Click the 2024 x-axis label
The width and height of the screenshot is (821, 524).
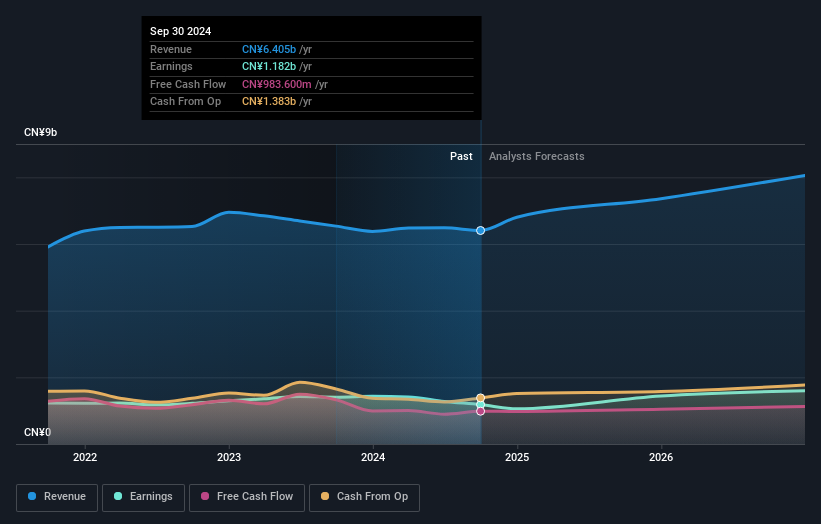point(373,457)
